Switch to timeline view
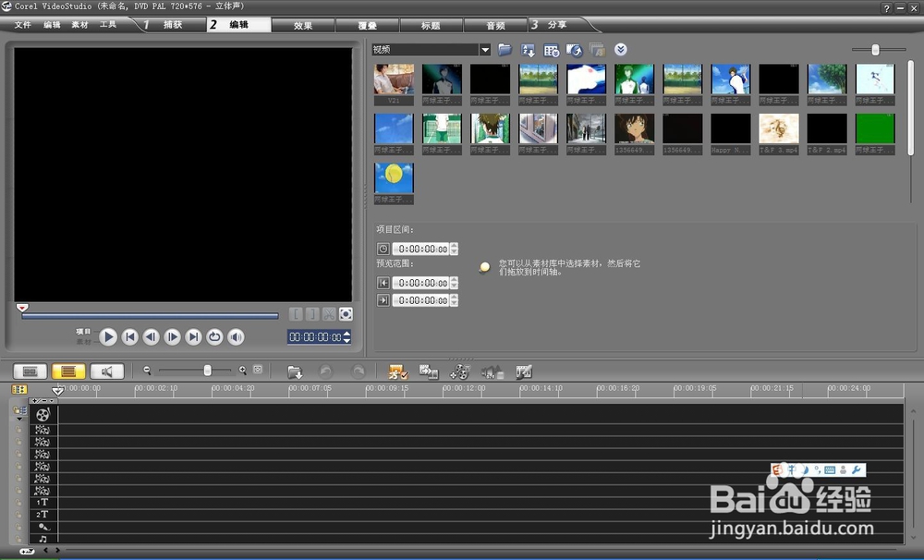This screenshot has width=924, height=560. tap(68, 371)
